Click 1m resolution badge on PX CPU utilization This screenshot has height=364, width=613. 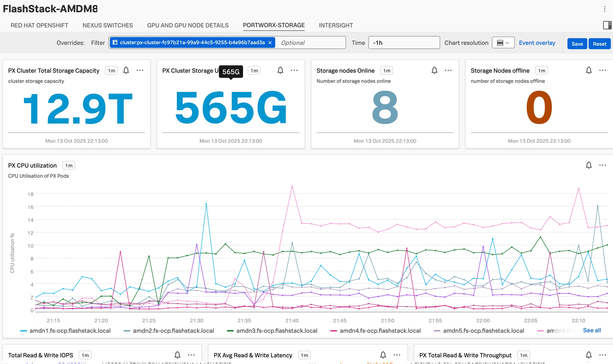pyautogui.click(x=69, y=166)
